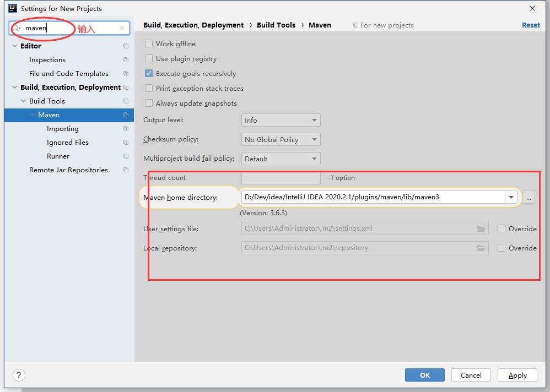The width and height of the screenshot is (550, 392).
Task: Open the Output level dropdown
Action: pos(281,120)
